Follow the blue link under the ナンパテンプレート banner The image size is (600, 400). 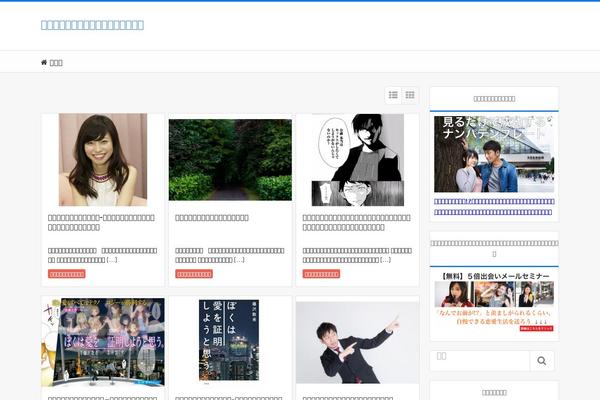tap(494, 207)
